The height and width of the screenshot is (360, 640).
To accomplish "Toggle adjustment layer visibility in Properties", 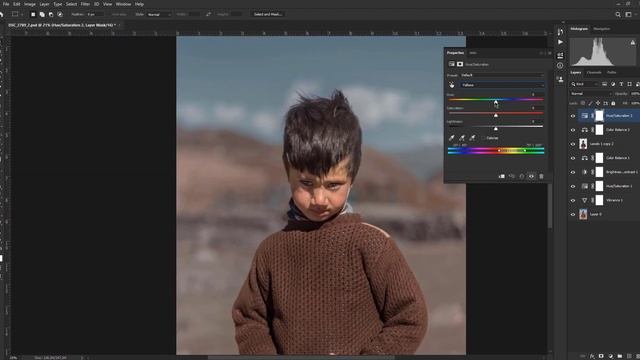I will coord(531,176).
